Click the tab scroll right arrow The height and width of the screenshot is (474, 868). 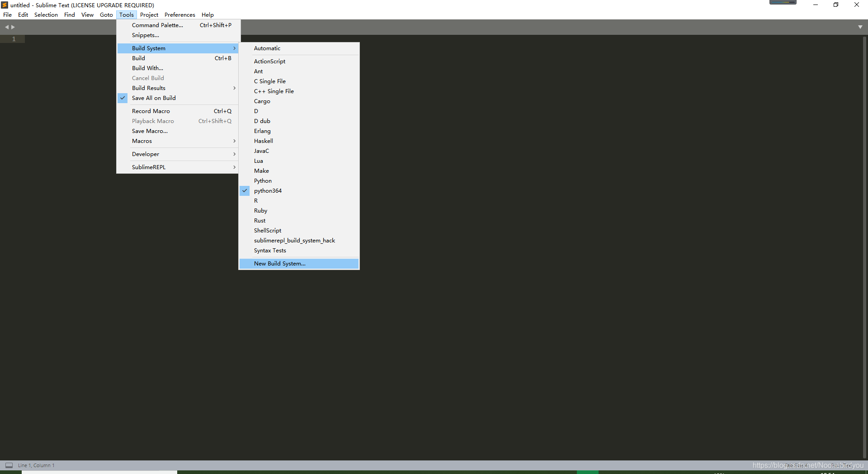point(13,27)
